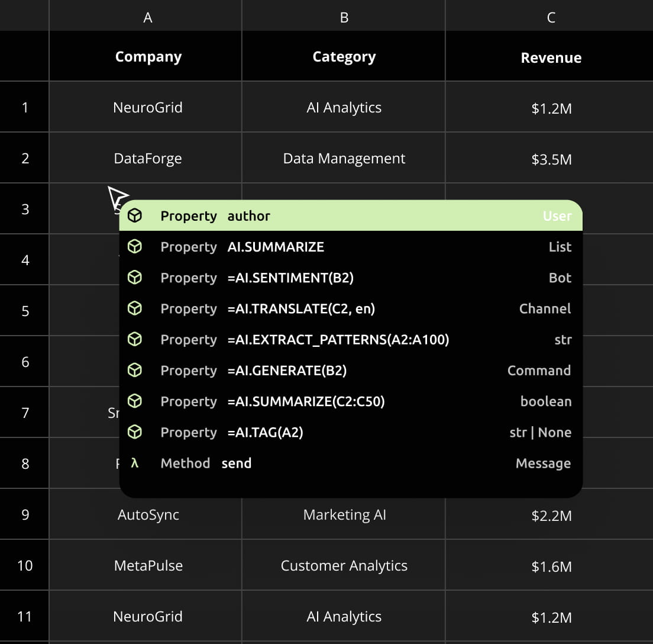Select row number 3
Viewport: 653px width, 644px height.
[x=25, y=208]
